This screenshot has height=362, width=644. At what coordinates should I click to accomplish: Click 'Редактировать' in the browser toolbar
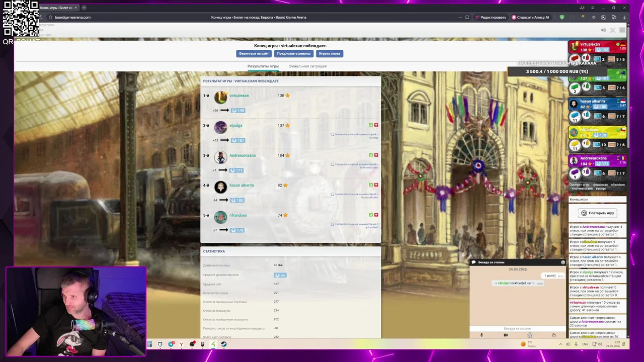[491, 17]
